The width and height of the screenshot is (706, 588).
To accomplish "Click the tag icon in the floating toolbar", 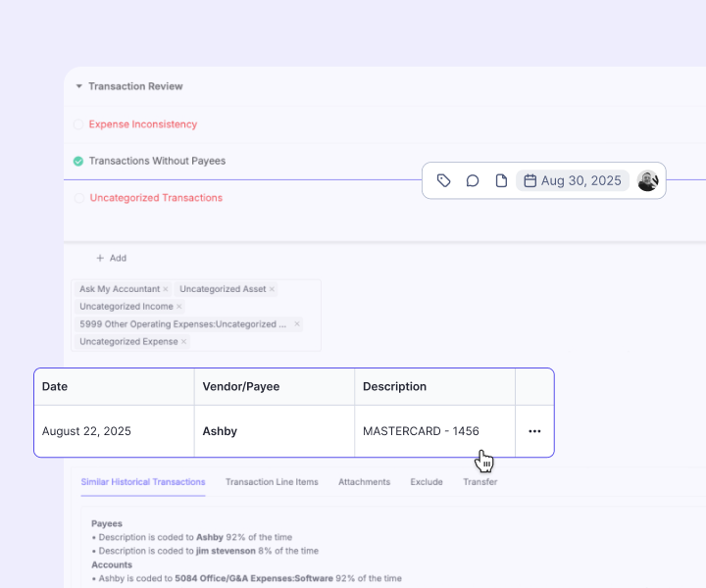I will (443, 181).
